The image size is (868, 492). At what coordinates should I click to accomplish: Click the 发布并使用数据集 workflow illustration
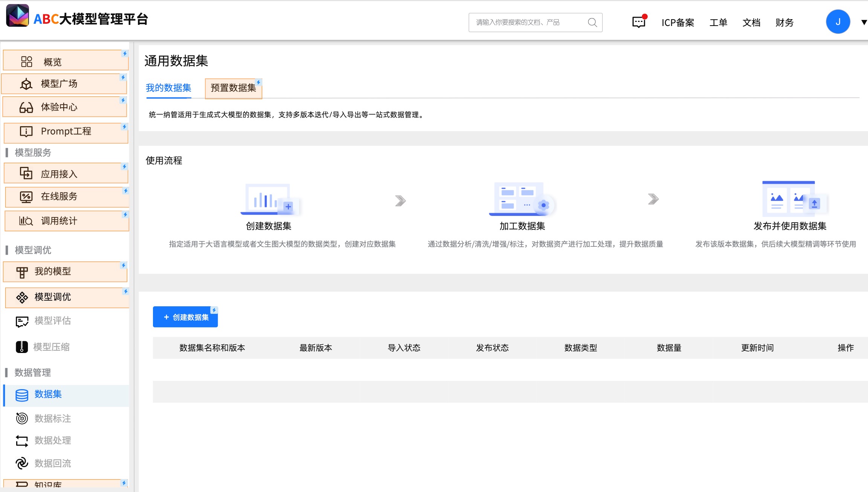tap(795, 199)
